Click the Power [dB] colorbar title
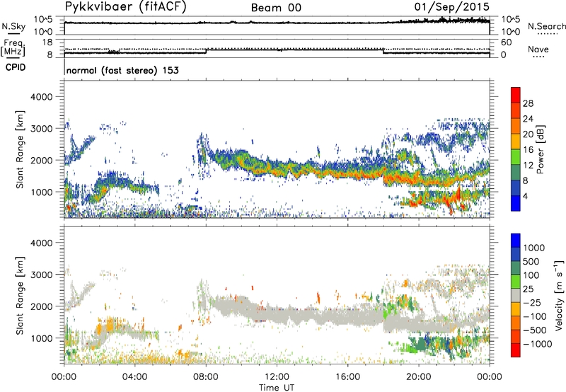Viewport: 566px width, 392px height. (x=540, y=149)
